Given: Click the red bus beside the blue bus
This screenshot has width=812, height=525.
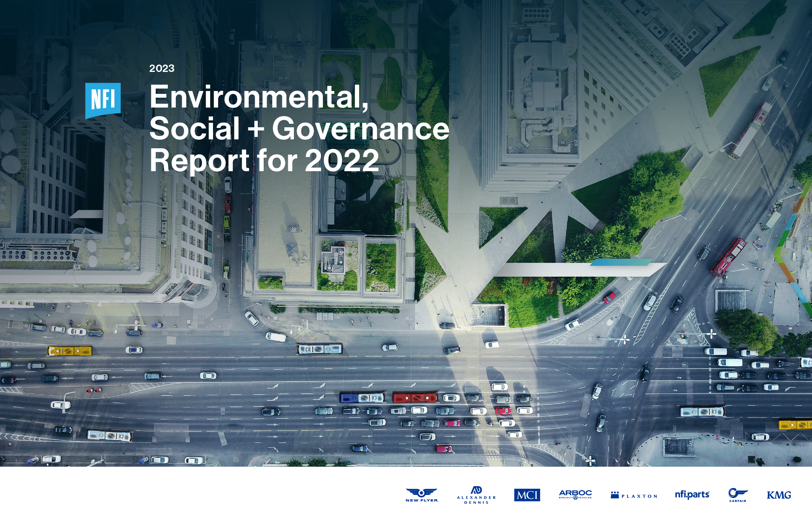Looking at the screenshot, I should (415, 398).
